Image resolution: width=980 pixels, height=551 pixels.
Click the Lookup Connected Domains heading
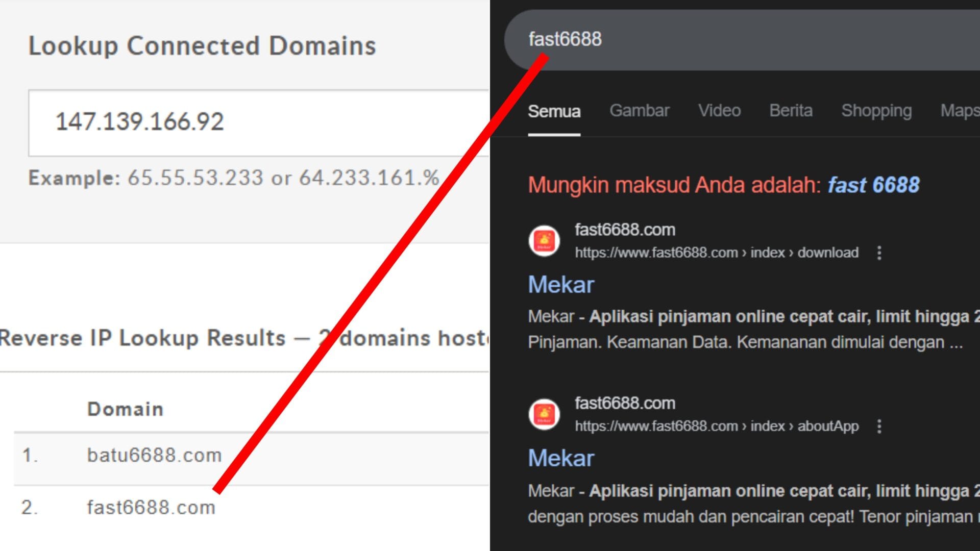(202, 46)
